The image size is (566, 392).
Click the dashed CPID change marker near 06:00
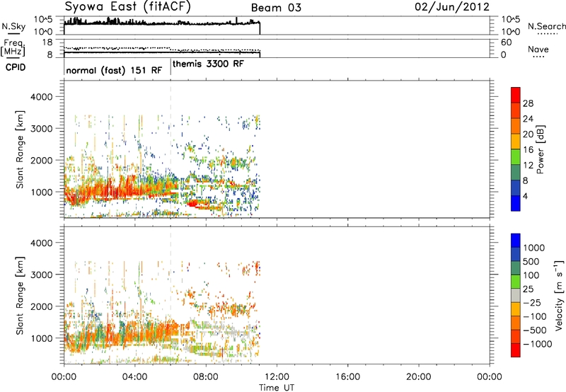tap(171, 149)
